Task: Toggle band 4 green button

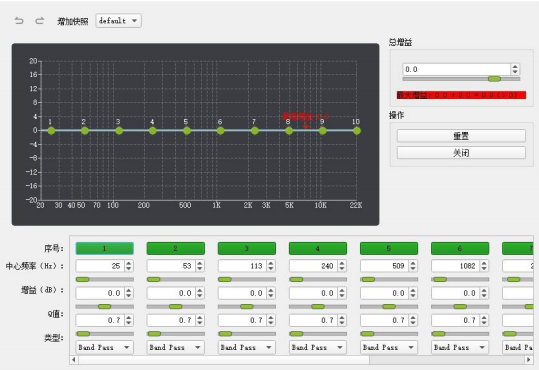Action: (318, 248)
